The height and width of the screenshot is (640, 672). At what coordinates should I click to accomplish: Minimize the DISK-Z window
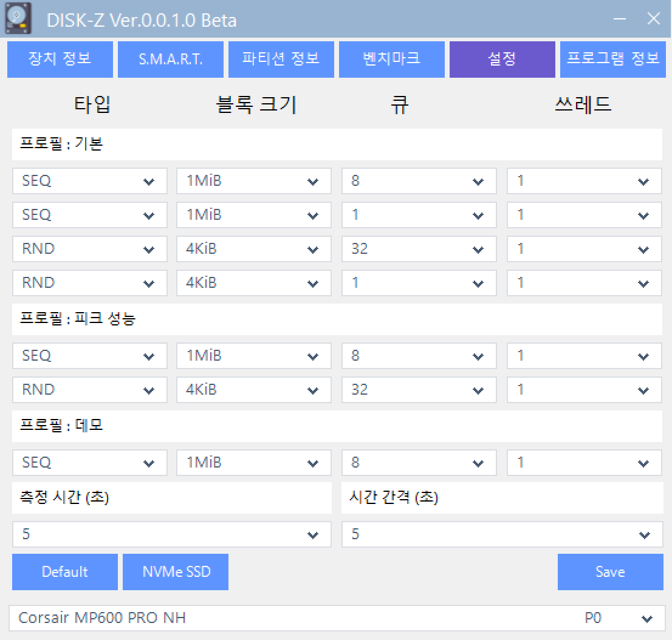(x=619, y=19)
